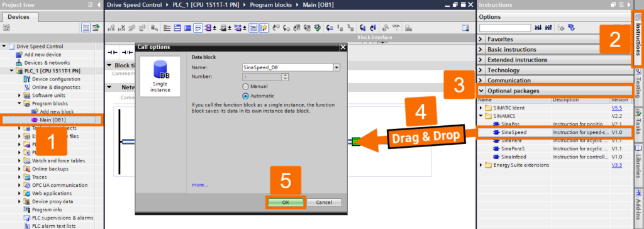Screen dimensions: 644x229
Task: Click the SinaInfeed instruction icon
Action: click(497, 157)
